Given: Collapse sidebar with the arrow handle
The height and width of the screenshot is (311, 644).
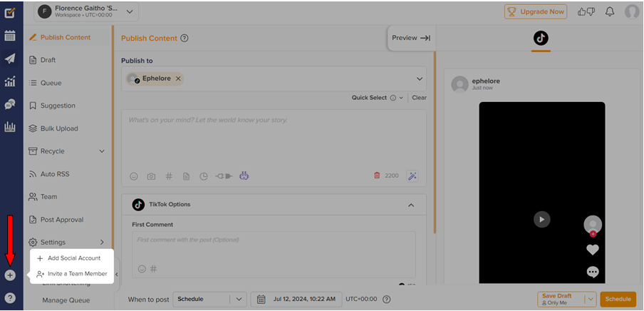Looking at the screenshot, I should pyautogui.click(x=117, y=275).
